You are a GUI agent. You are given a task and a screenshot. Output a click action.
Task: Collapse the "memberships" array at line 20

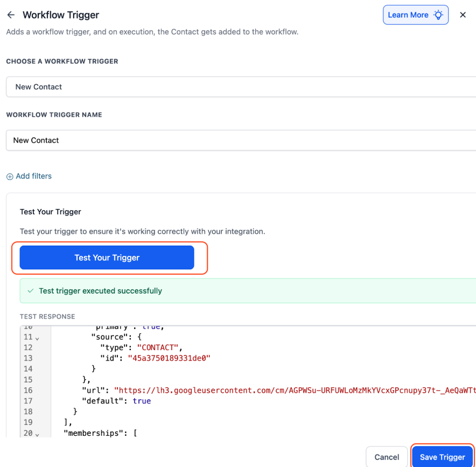37,434
